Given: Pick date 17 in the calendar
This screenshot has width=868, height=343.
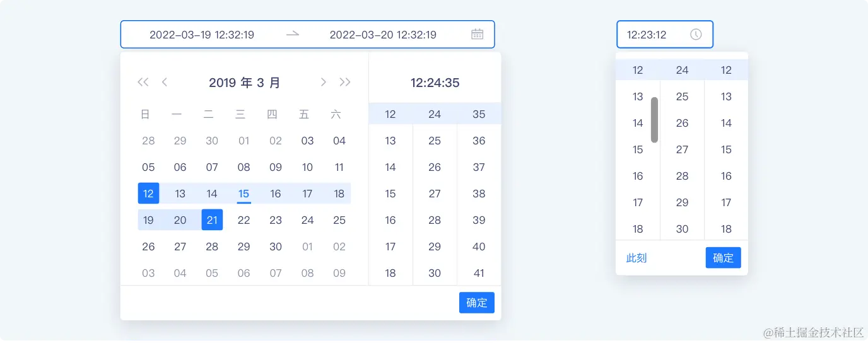Looking at the screenshot, I should point(307,194).
